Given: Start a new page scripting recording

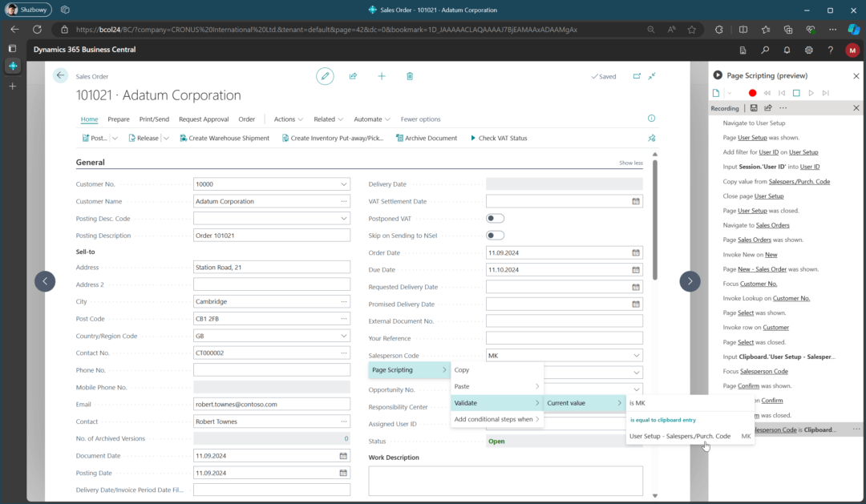Looking at the screenshot, I should (752, 93).
